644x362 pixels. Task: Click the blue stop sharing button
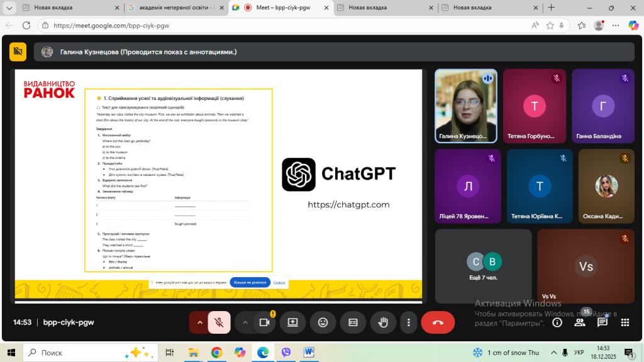250,282
